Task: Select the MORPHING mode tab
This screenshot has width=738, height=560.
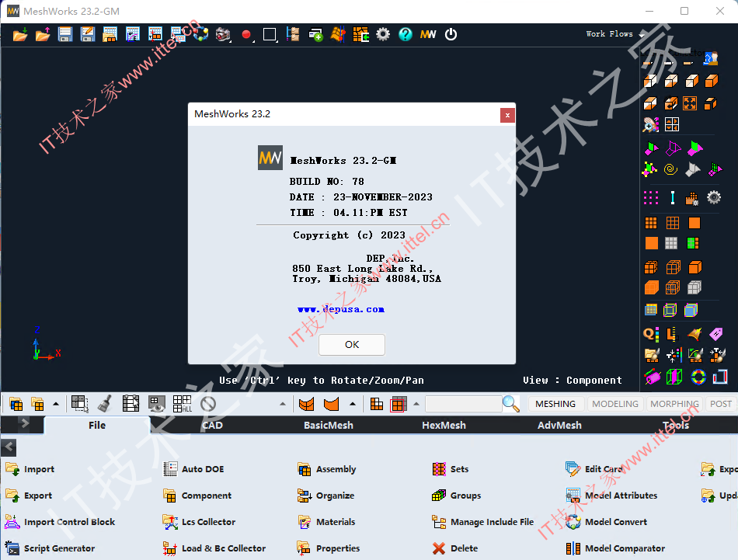Action: [674, 404]
